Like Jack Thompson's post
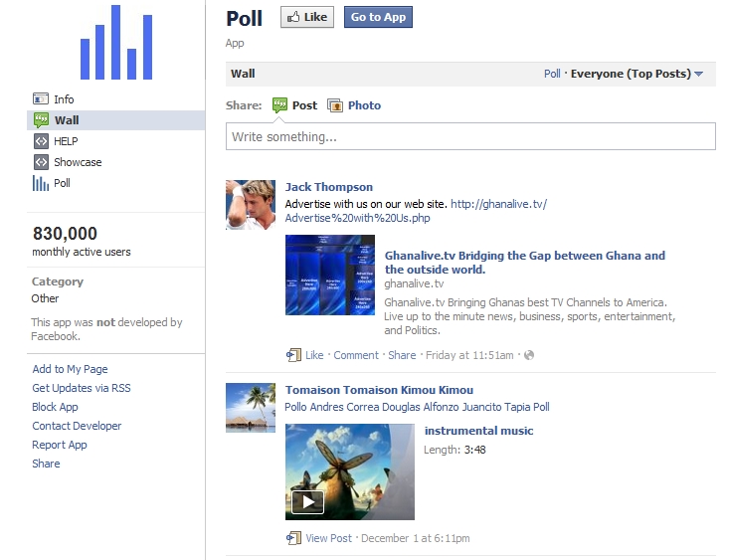 (x=314, y=355)
